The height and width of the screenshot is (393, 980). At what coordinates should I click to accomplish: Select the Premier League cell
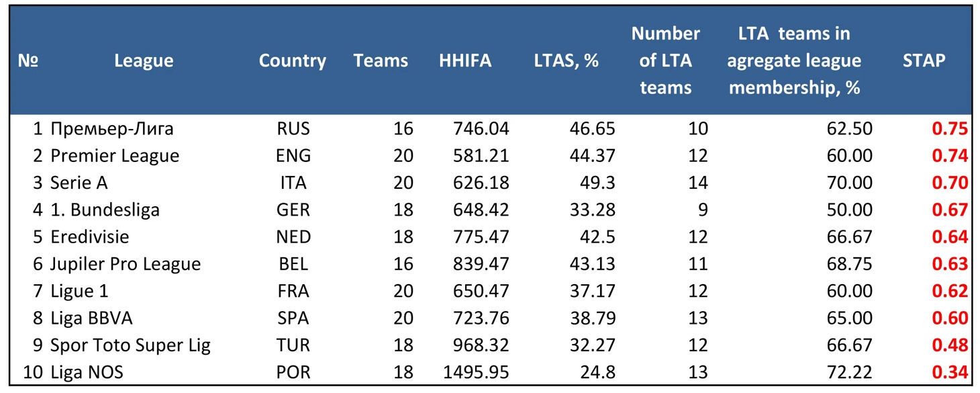tap(115, 156)
